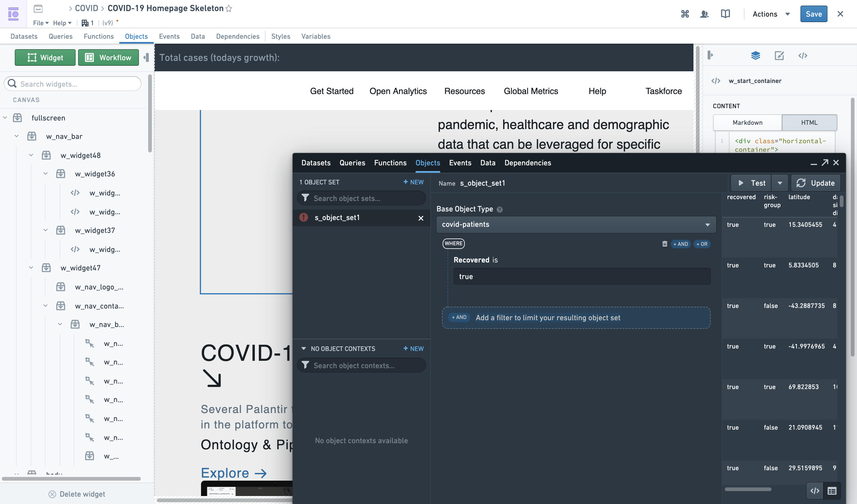Open the Test button dropdown arrow
The image size is (857, 504).
click(x=780, y=183)
